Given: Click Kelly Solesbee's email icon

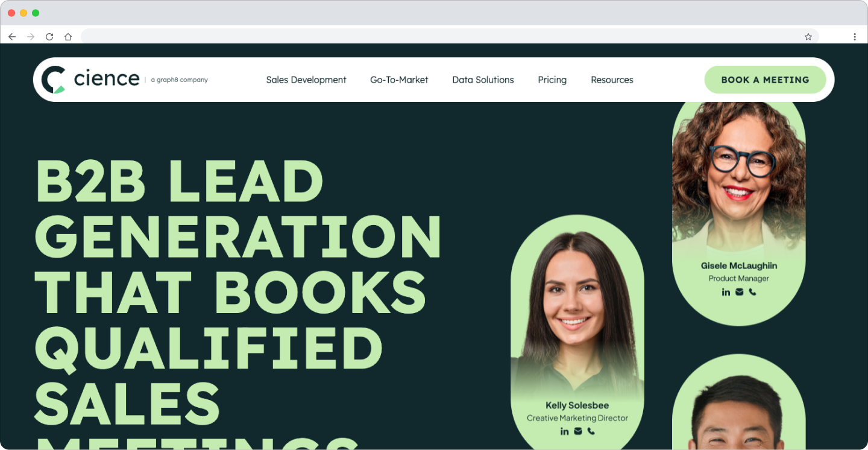Looking at the screenshot, I should click(578, 431).
